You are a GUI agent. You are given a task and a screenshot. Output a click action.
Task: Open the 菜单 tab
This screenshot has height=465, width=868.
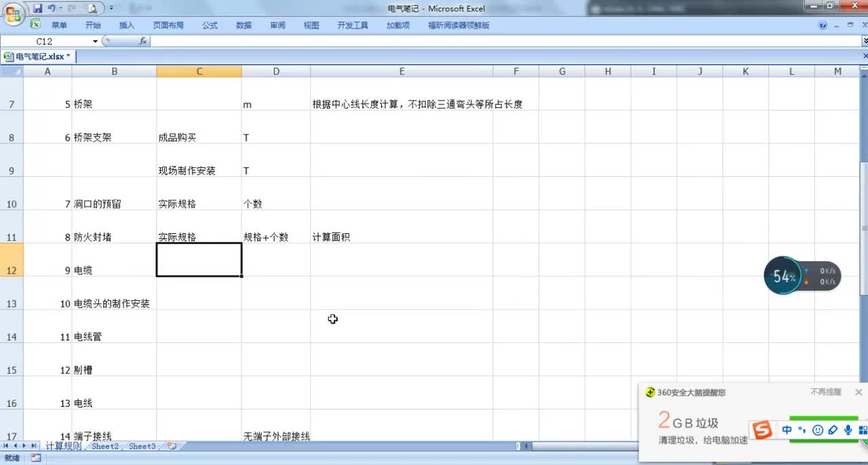point(59,25)
